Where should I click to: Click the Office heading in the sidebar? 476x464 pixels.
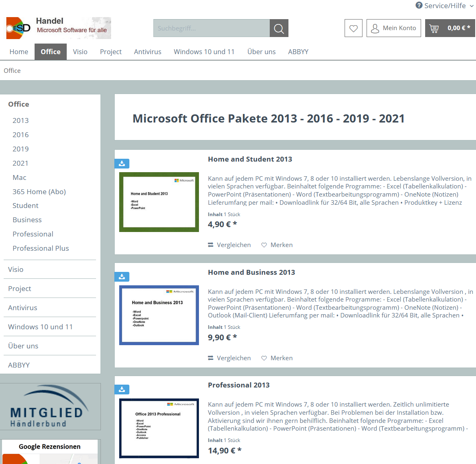19,105
